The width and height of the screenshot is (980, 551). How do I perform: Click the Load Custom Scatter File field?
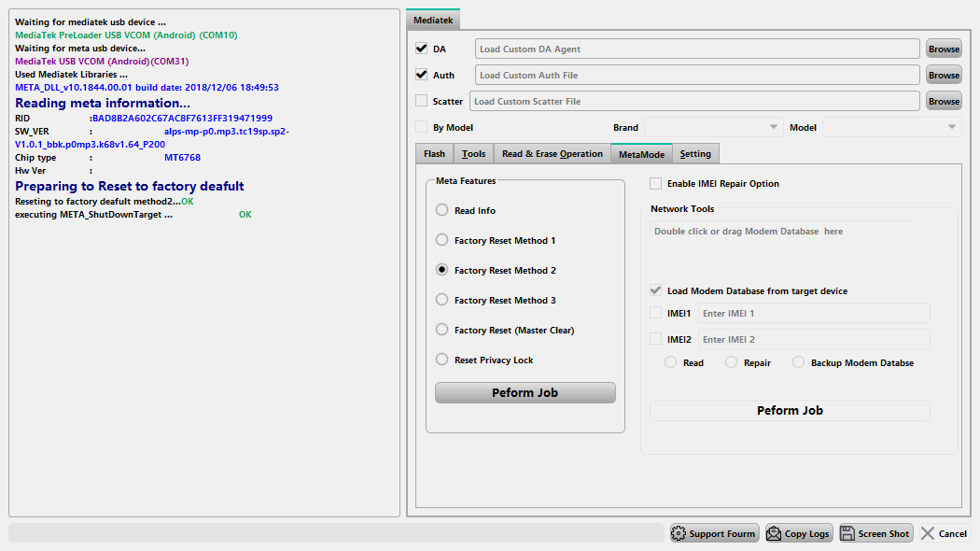(x=694, y=101)
